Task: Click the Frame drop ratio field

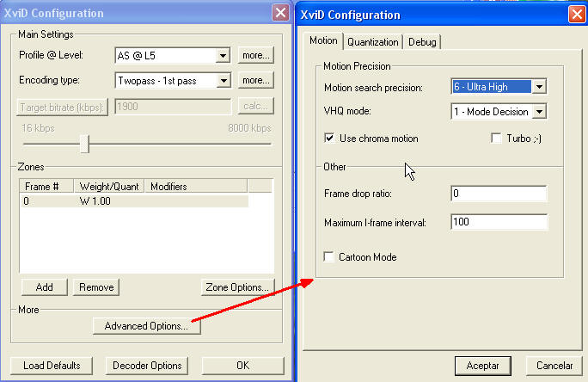Action: [x=499, y=194]
